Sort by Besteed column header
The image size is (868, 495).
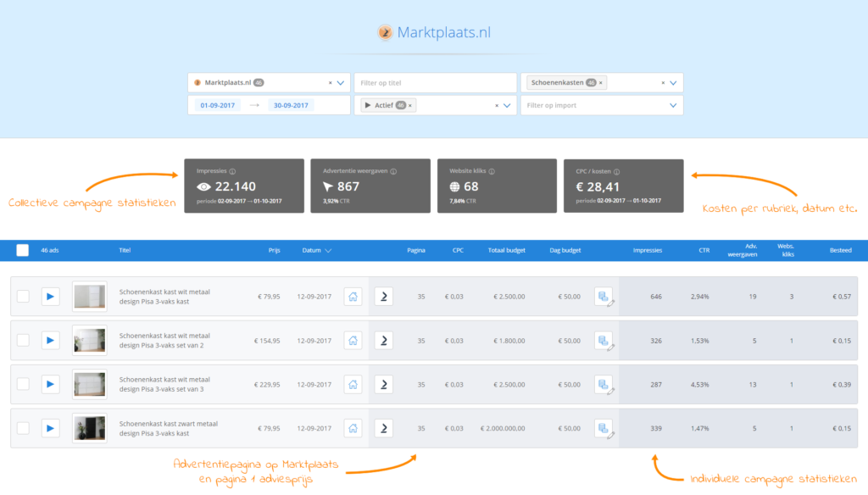pos(840,250)
